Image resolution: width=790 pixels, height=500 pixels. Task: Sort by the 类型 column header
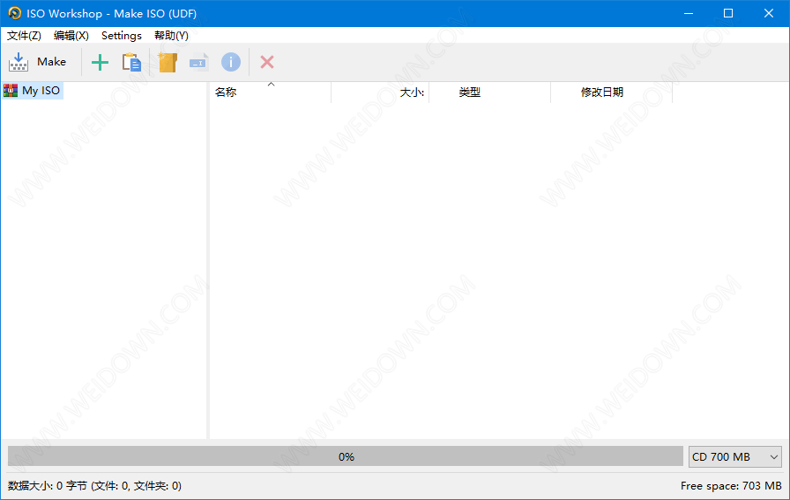[x=490, y=92]
